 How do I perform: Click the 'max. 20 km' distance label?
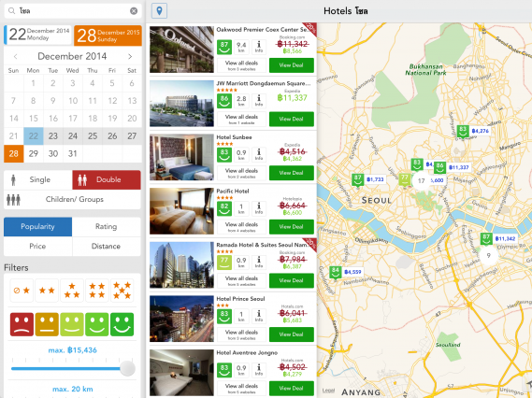click(73, 389)
